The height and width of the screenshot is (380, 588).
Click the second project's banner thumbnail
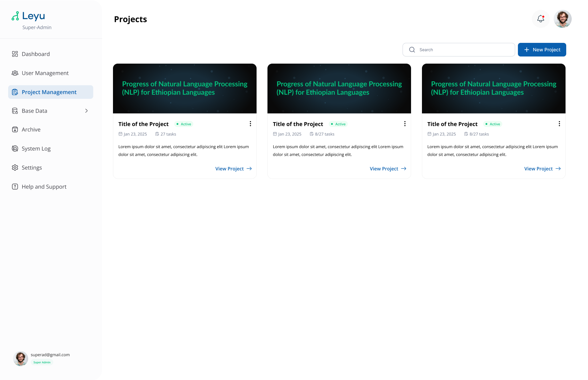coord(339,88)
